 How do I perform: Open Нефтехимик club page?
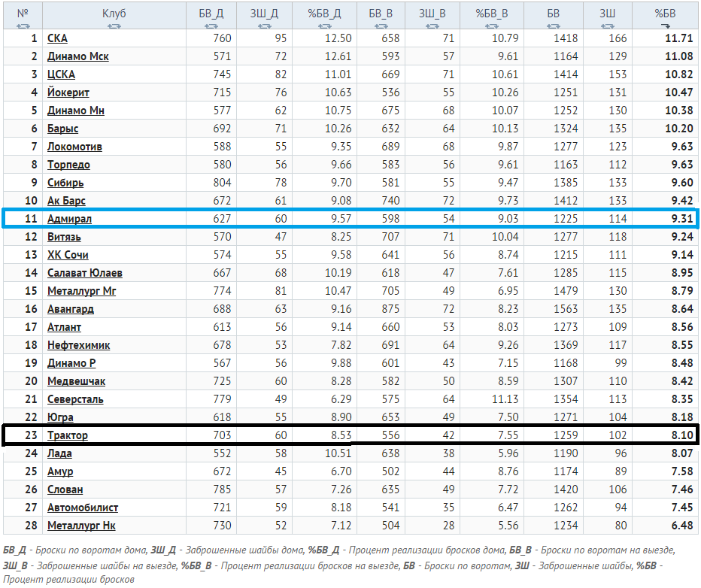[79, 345]
